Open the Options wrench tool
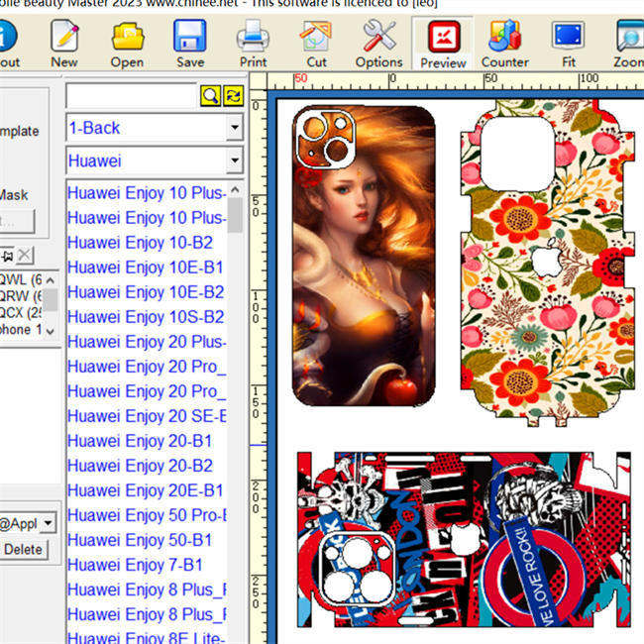Viewport: 644px width, 644px height. click(x=379, y=45)
